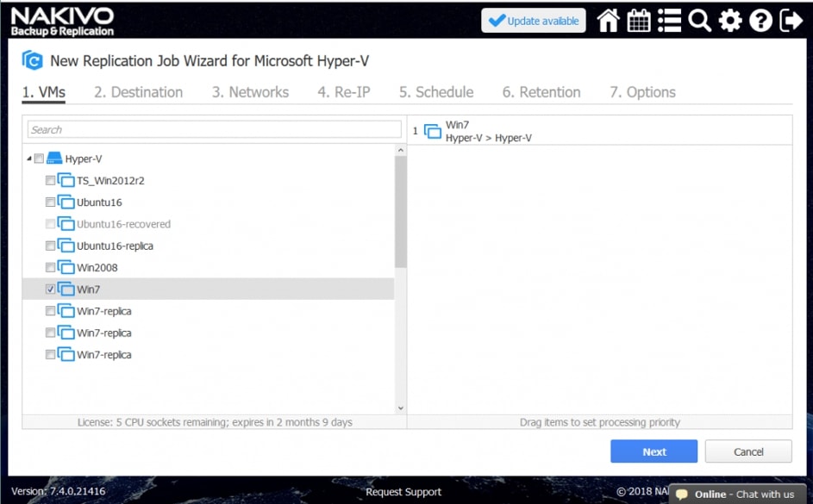
Task: Click the Log out icon
Action: (x=791, y=21)
